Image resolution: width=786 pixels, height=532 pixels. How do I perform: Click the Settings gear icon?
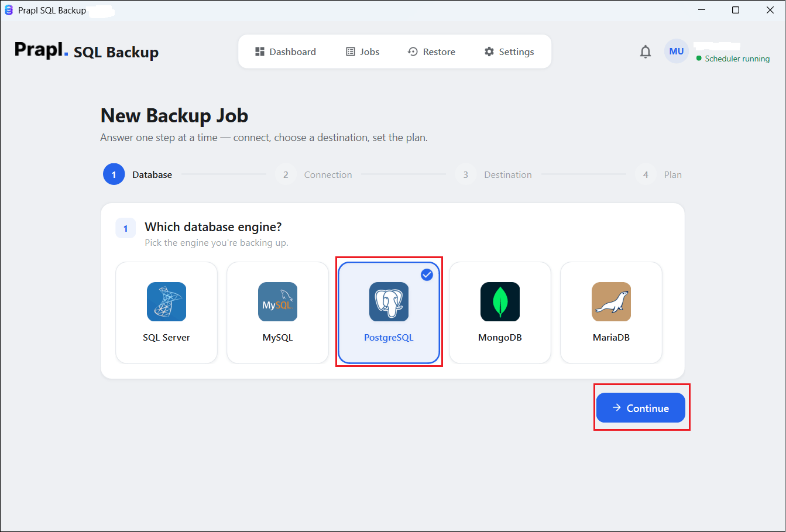pyautogui.click(x=489, y=52)
